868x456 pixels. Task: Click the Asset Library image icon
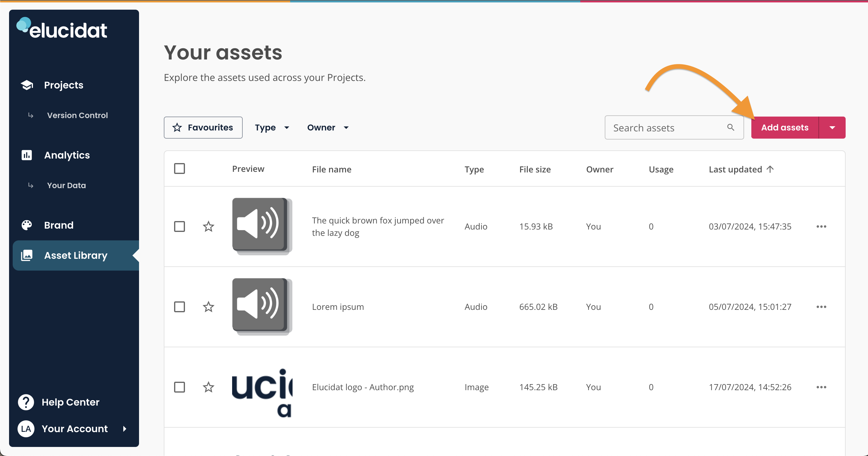pos(27,255)
